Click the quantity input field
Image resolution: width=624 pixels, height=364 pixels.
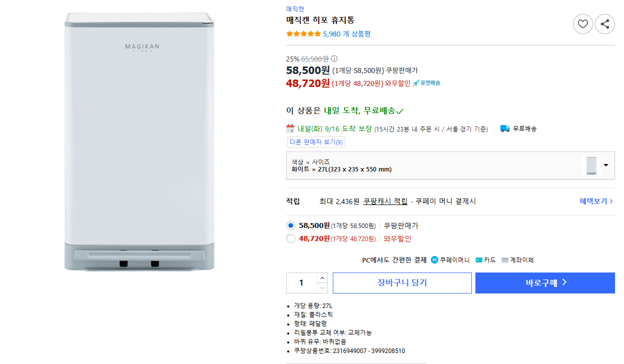[x=301, y=282]
